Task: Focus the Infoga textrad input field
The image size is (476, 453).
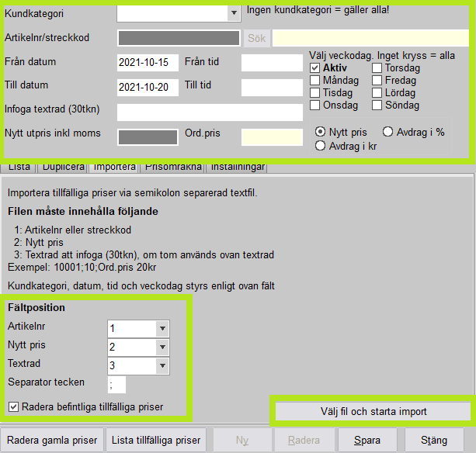Action: [x=210, y=112]
